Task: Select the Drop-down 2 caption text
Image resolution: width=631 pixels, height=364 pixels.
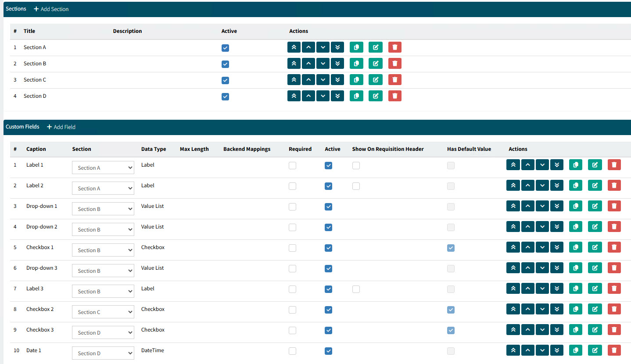Action: [x=42, y=227]
